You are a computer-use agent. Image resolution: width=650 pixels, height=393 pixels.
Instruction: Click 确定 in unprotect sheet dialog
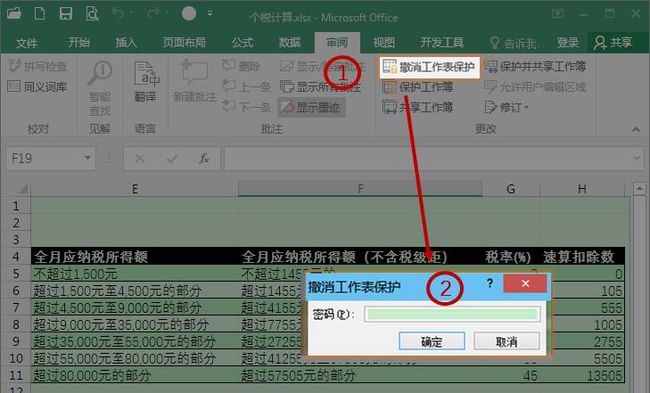(x=432, y=342)
